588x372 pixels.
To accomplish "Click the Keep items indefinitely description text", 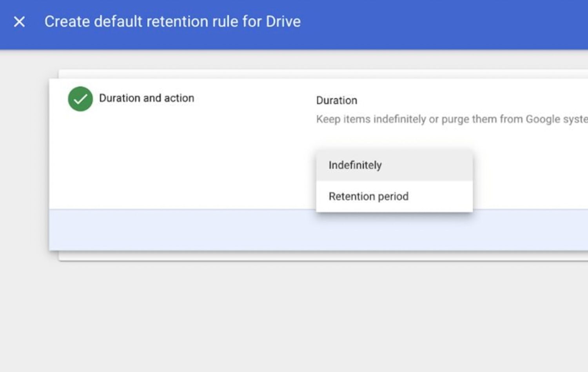I will [431, 119].
